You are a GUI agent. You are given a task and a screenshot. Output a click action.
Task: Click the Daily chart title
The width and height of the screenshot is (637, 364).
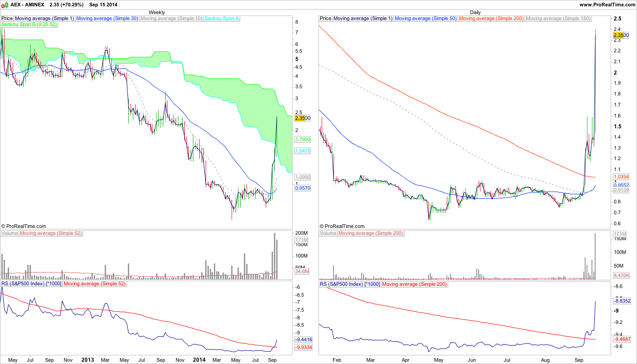(475, 12)
